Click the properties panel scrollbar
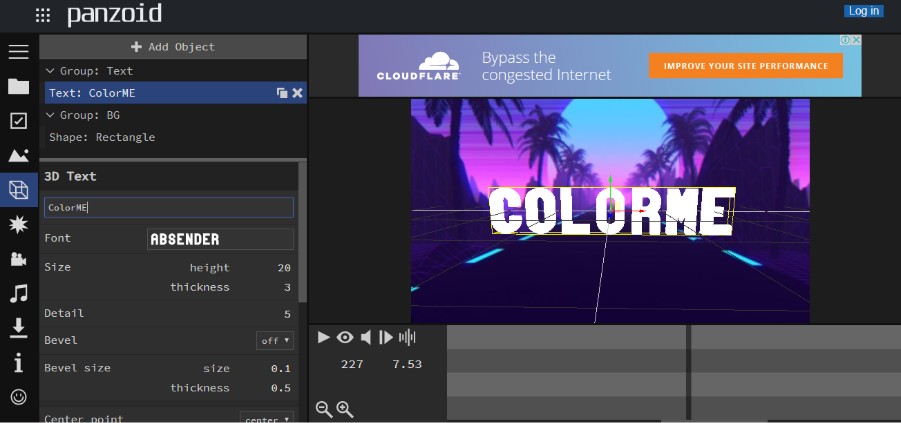Viewport: 901px width, 423px height. coord(303,232)
